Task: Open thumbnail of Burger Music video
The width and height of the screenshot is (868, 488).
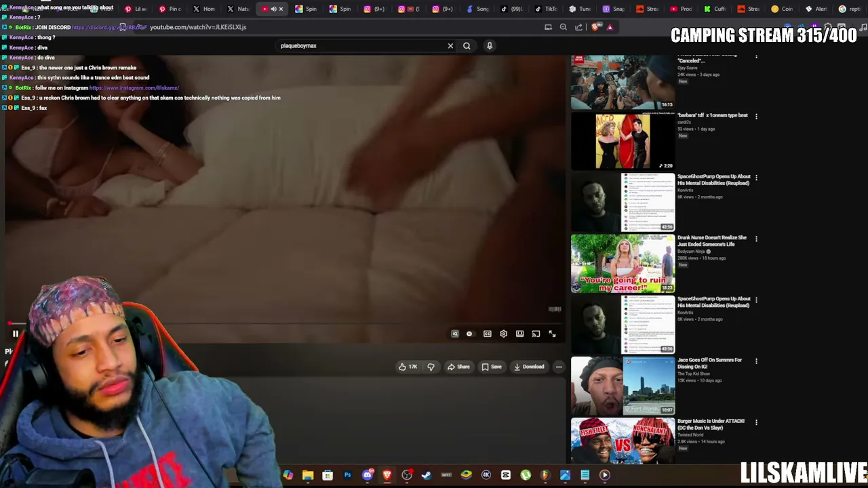Action: pos(623,441)
